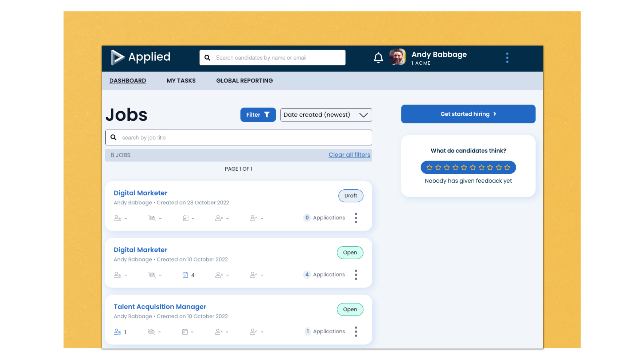644x362 pixels.
Task: Click the Applied logo
Action: tap(141, 57)
